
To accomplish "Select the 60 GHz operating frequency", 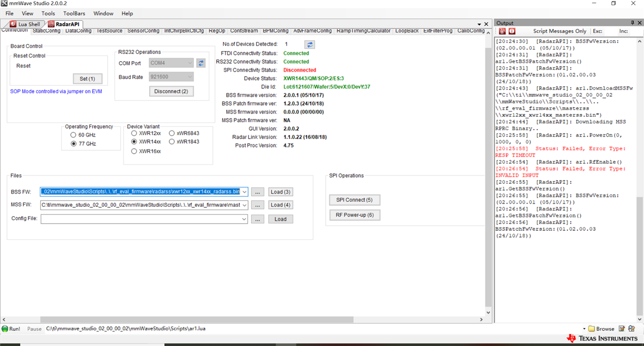I will (x=84, y=135).
